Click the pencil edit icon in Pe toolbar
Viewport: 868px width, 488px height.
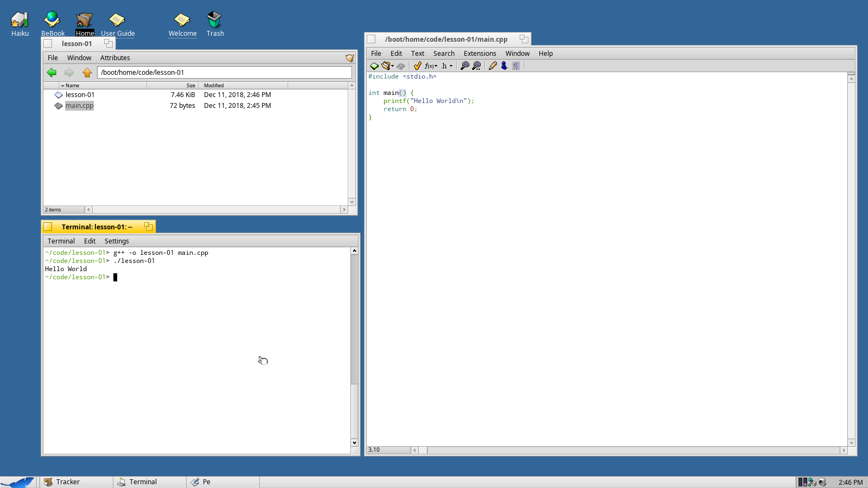(493, 66)
